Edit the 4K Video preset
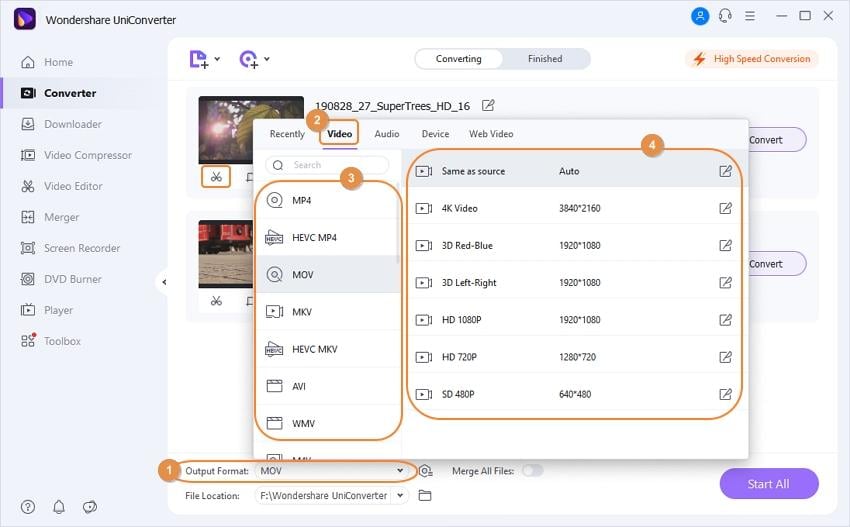Image resolution: width=850 pixels, height=527 pixels. click(725, 208)
